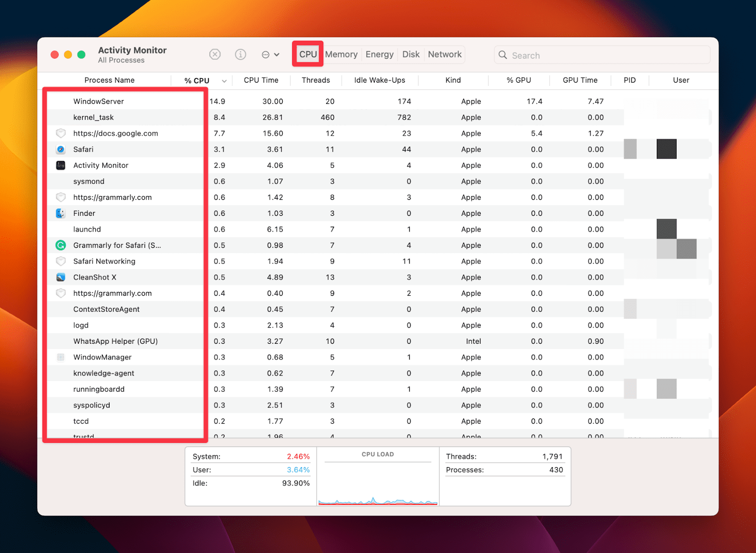The height and width of the screenshot is (553, 756).
Task: Open the view options ellipsis dropdown in toolbar
Action: pyautogui.click(x=270, y=54)
